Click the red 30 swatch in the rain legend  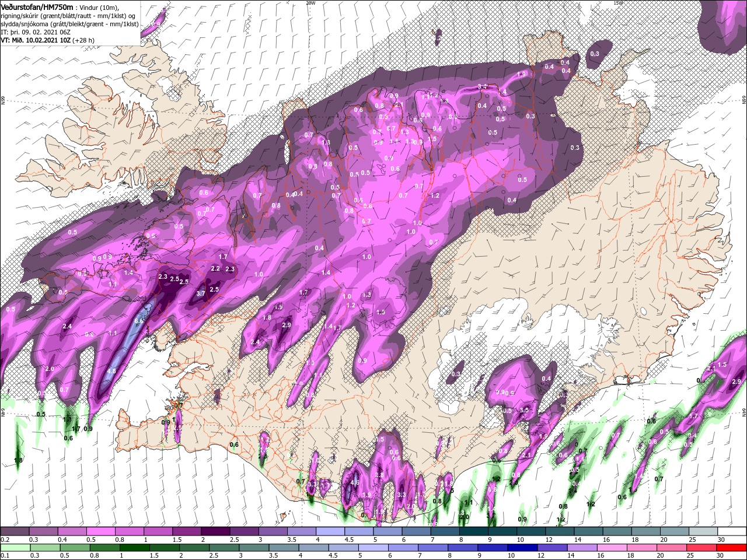pos(731,548)
